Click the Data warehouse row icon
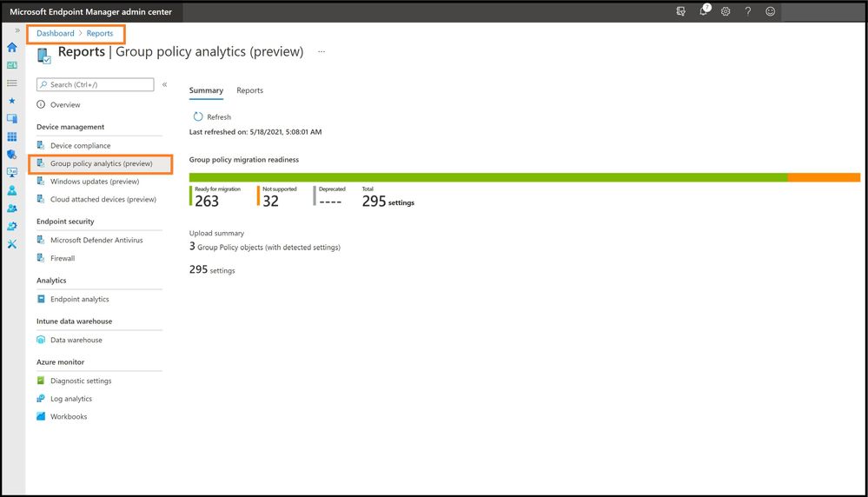Screen dimensions: 868x497 click(x=41, y=340)
